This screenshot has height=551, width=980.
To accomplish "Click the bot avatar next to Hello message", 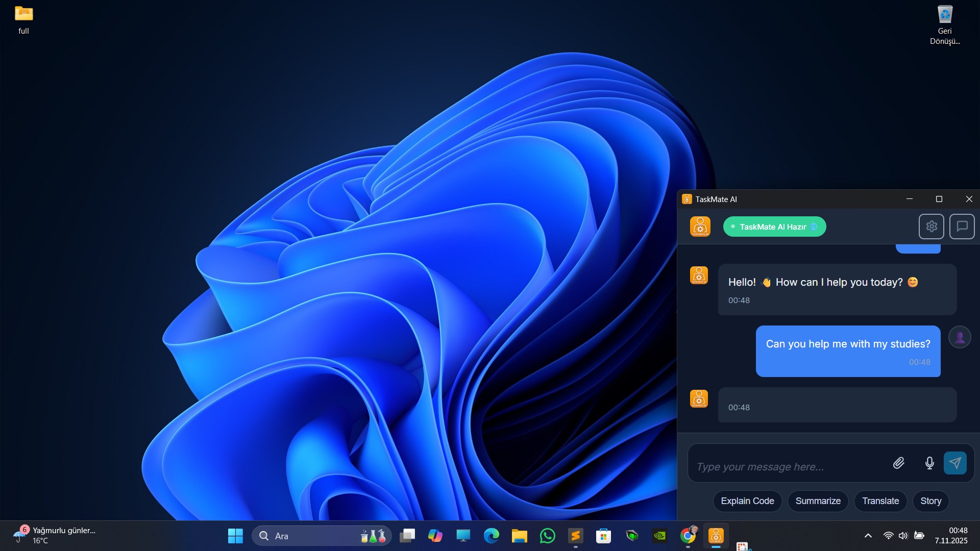I will (699, 275).
